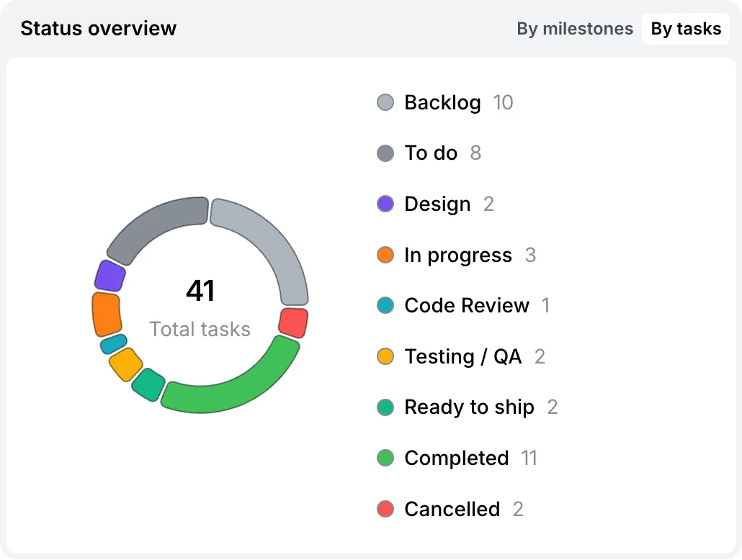
Task: Click the To do dark gray legend dot
Action: coord(385,153)
